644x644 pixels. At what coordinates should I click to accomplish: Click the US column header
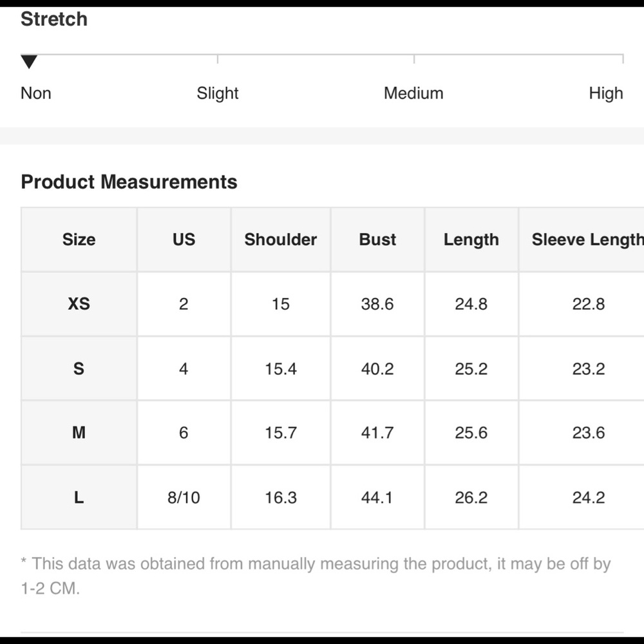184,240
